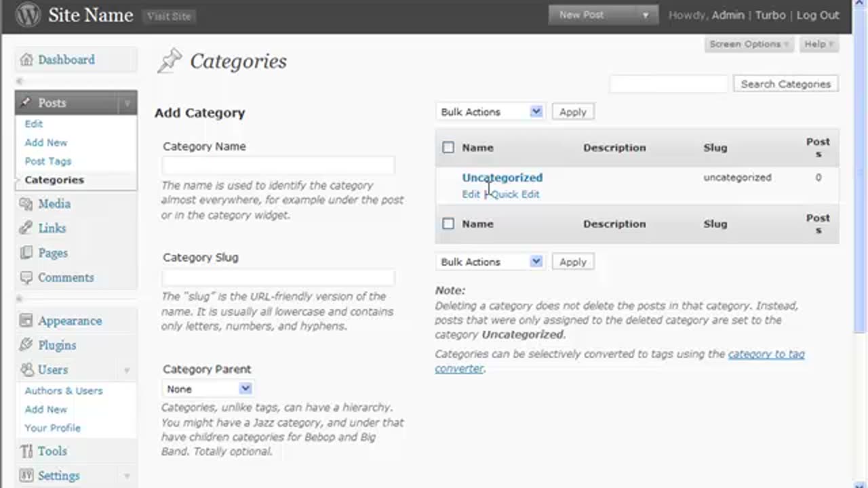Viewport: 868px width, 488px height.
Task: Open the top Bulk Actions dropdown
Action: [x=490, y=112]
